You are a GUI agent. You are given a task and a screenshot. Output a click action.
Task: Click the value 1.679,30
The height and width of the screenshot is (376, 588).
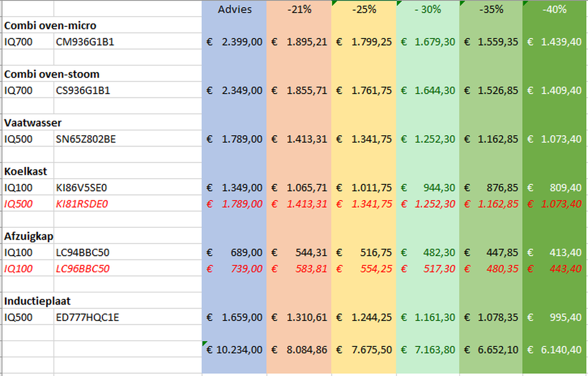point(428,41)
